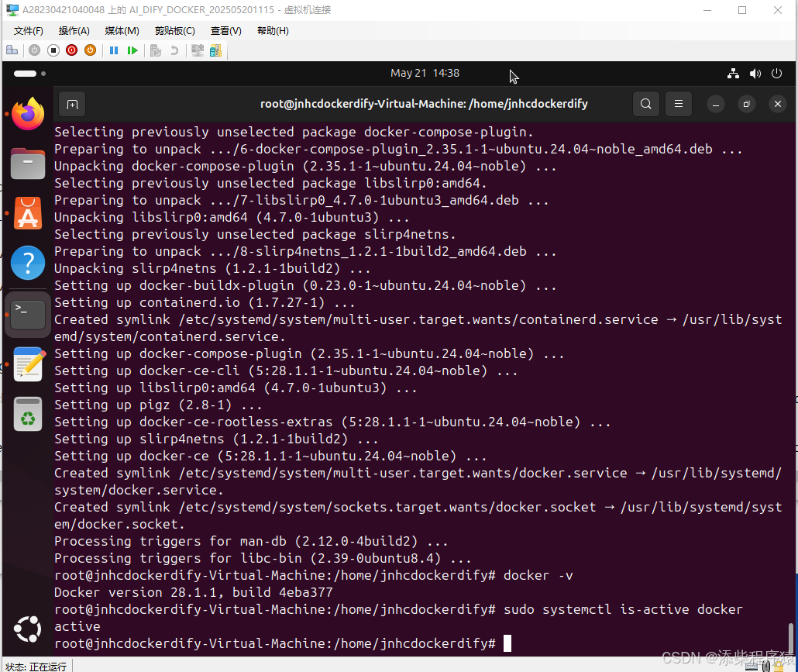Open a new terminal tab

(x=72, y=105)
